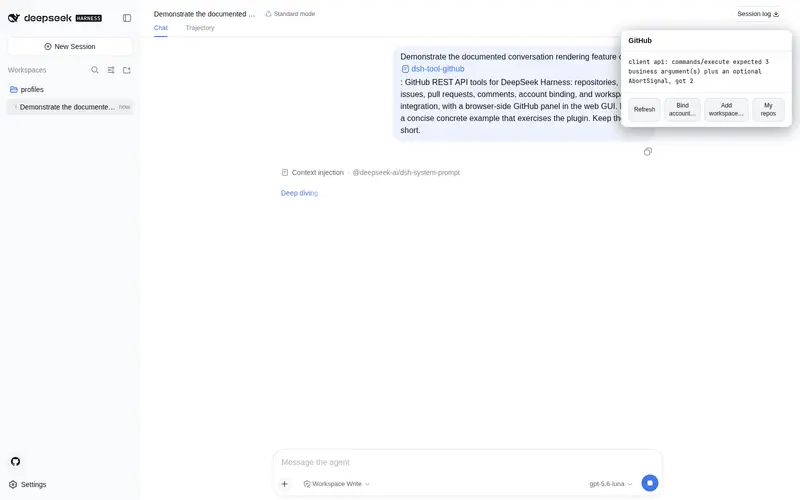Collapse the sidebar panel icon
The width and height of the screenshot is (800, 500).
click(x=127, y=18)
